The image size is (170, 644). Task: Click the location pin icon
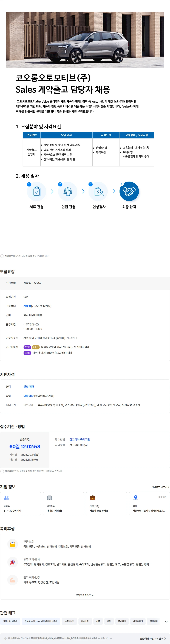pos(135,498)
